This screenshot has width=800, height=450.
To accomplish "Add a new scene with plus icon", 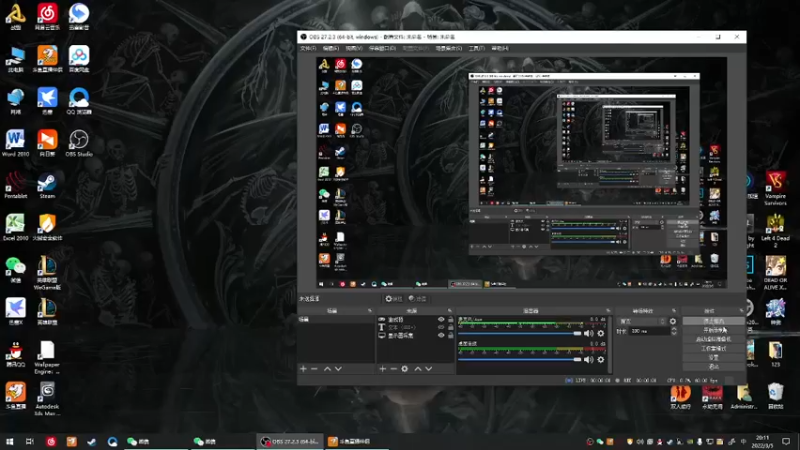I will click(304, 368).
